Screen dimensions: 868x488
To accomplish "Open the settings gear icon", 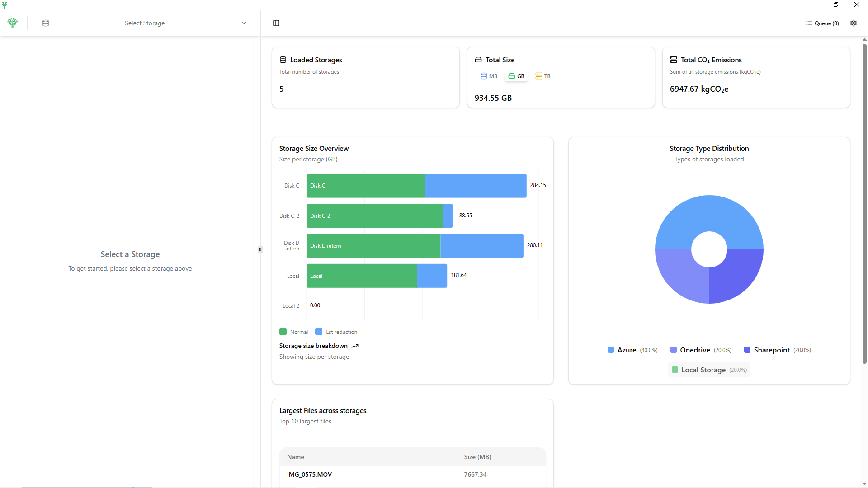I will (x=854, y=23).
